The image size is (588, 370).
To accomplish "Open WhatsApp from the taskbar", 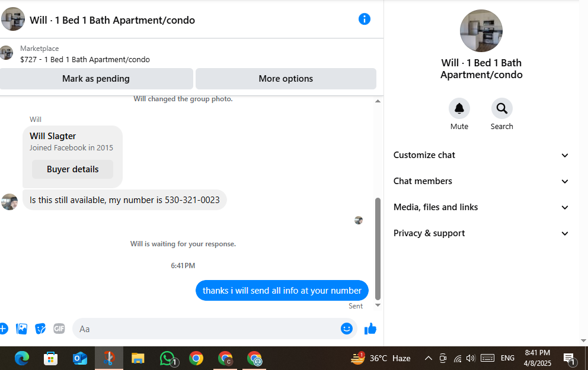I will tap(167, 358).
